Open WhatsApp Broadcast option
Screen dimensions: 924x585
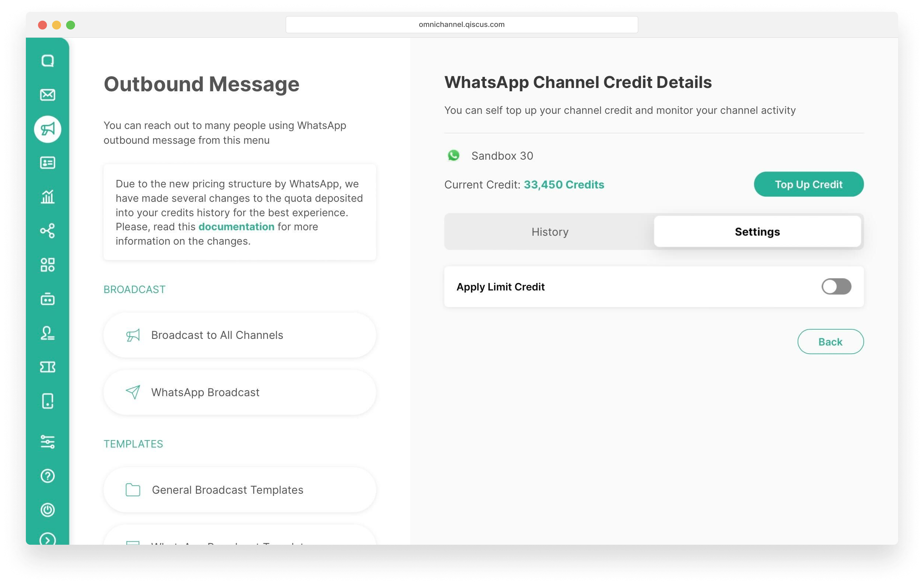[x=240, y=392]
